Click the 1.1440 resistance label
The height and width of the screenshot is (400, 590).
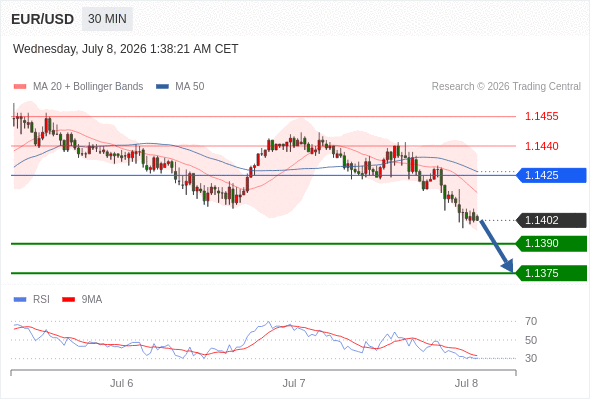coord(541,146)
